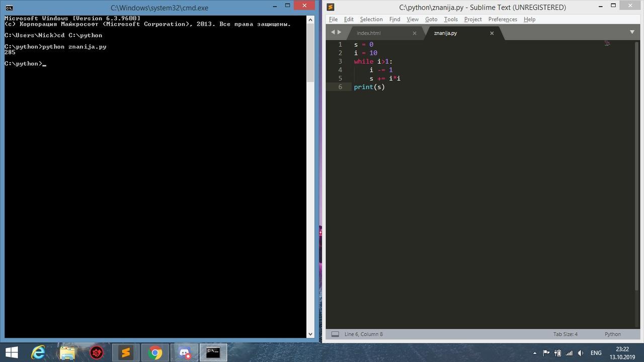Click the 'print(s)' code line

[x=369, y=87]
